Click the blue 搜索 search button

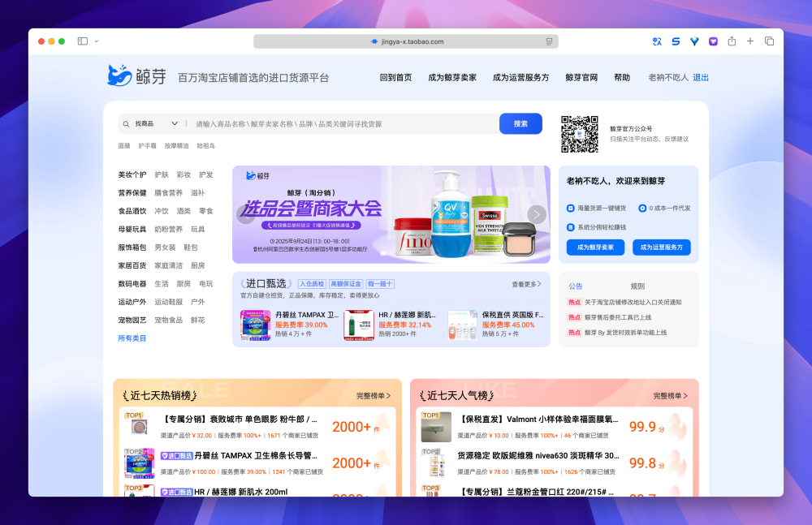520,123
